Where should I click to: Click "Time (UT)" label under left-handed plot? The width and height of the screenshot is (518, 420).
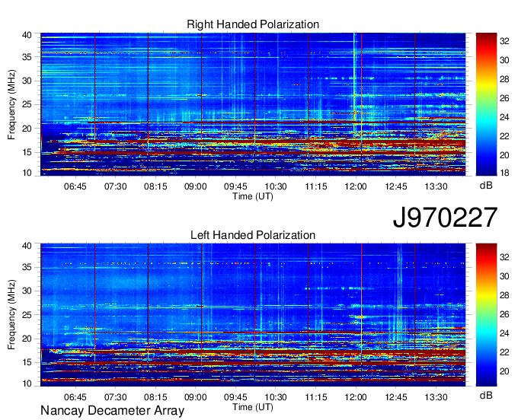(x=253, y=407)
